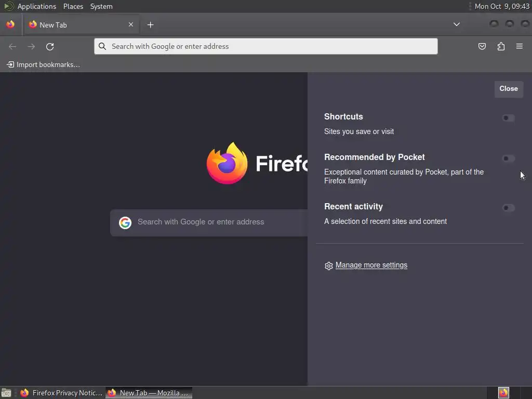The height and width of the screenshot is (399, 532).
Task: Click Import bookmarks… in bookmarks toolbar
Action: pos(44,64)
